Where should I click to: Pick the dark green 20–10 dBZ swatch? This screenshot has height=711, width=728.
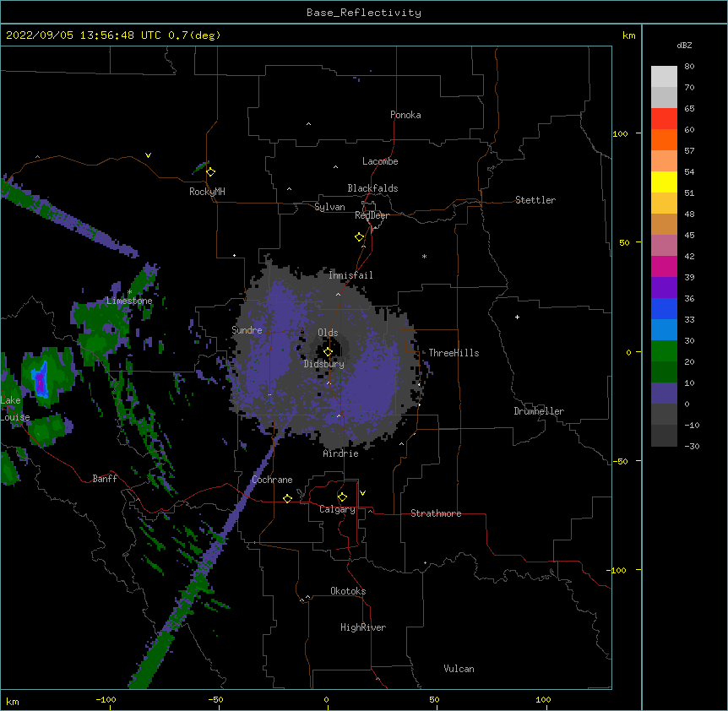coord(664,372)
